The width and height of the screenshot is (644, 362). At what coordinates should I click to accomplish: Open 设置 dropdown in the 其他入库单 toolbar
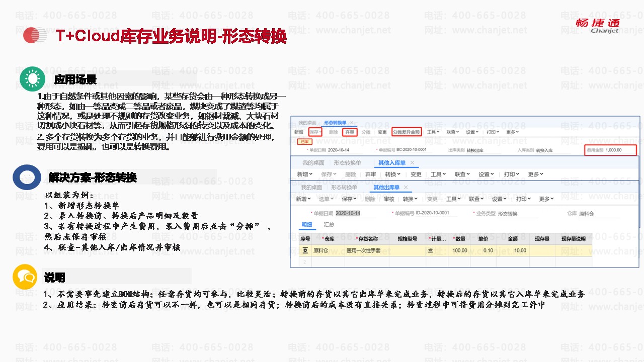click(x=487, y=174)
